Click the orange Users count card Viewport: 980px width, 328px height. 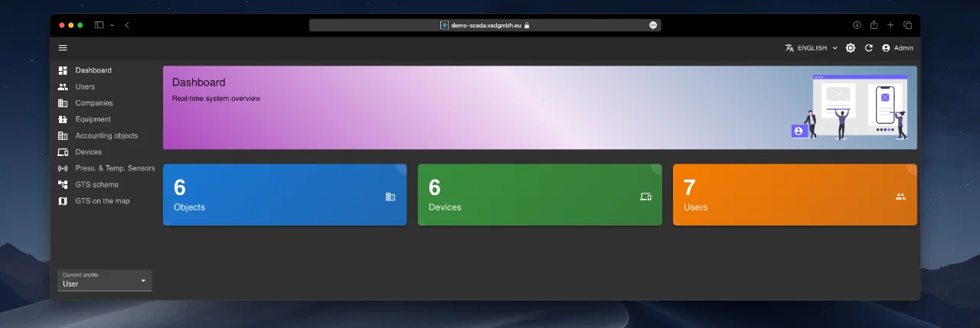click(x=795, y=195)
